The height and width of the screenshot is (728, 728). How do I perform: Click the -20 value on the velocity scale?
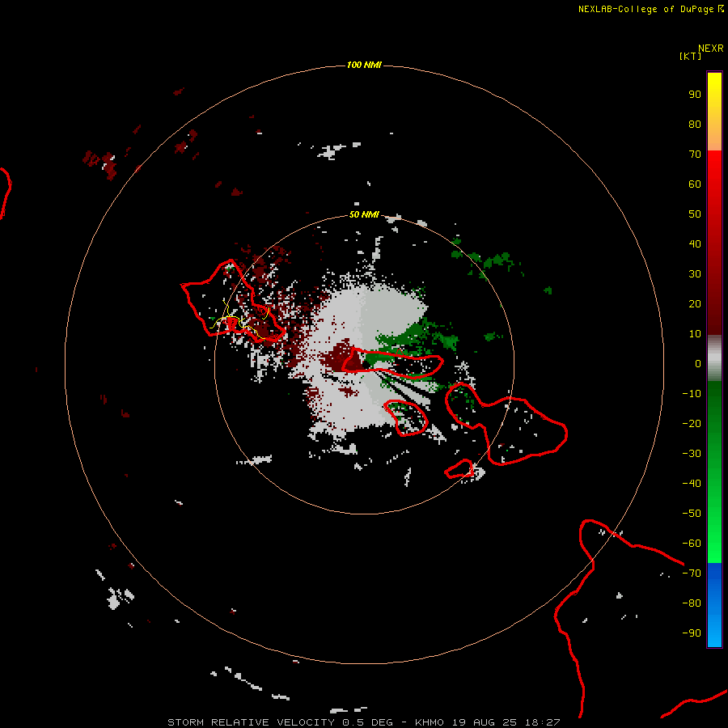(x=692, y=424)
